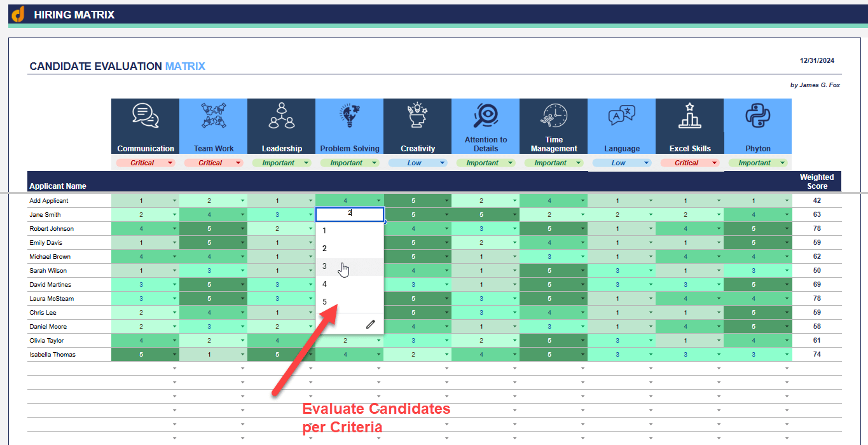Screen dimensions: 868x445
Task: Open the Important dropdown under Phyton
Action: (758, 163)
